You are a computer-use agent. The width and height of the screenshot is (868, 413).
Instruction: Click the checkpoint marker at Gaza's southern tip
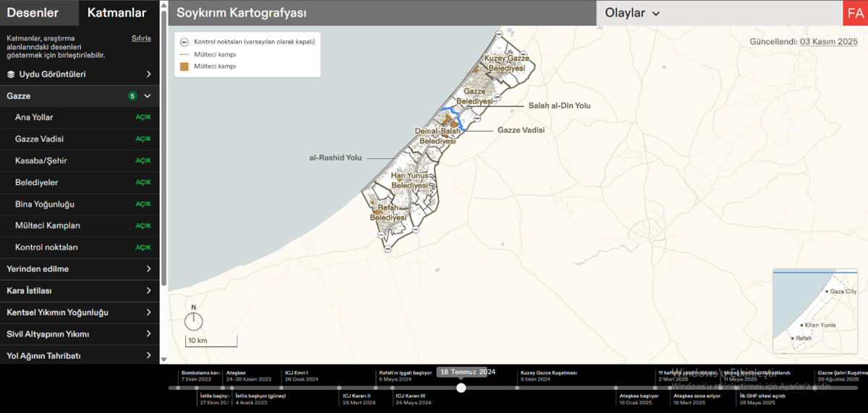click(x=388, y=248)
